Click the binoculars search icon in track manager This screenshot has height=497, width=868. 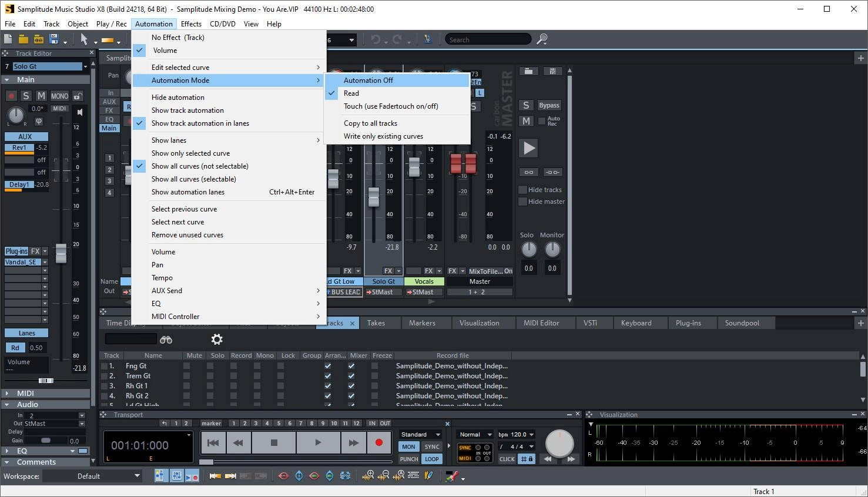pyautogui.click(x=166, y=340)
